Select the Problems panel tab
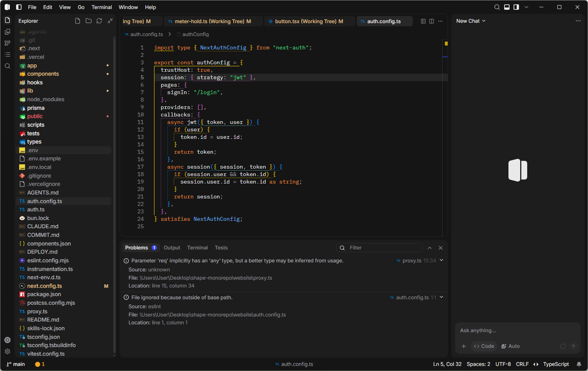588x371 pixels. 141,247
